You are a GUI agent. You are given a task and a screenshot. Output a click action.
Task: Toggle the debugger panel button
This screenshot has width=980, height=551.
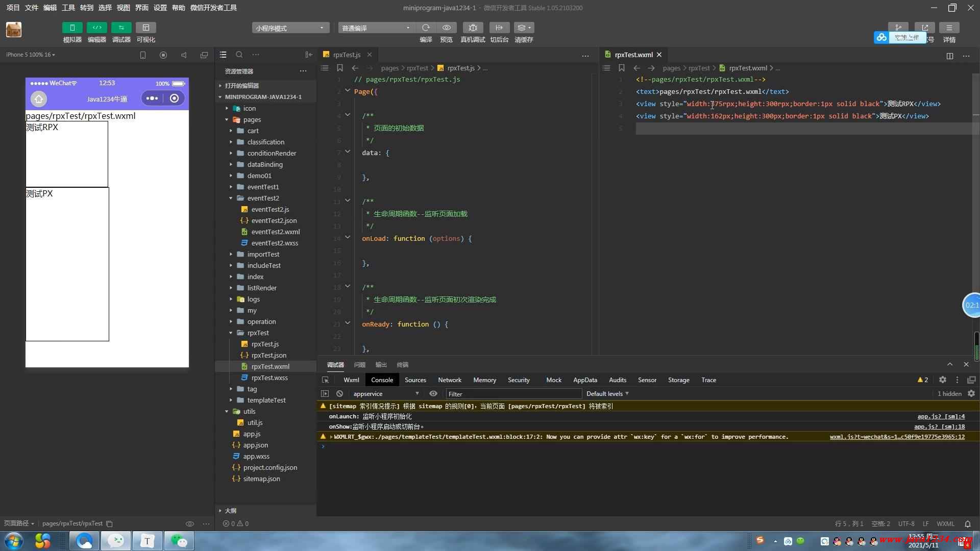(121, 28)
